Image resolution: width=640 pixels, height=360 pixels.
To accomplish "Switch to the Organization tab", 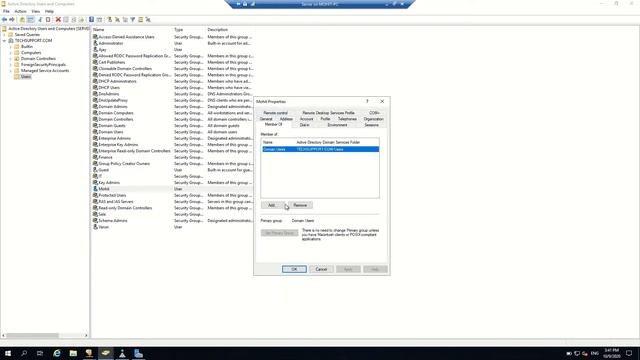I will click(x=373, y=119).
